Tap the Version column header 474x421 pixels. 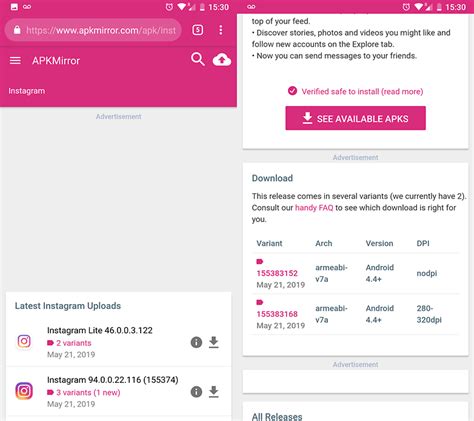click(379, 243)
